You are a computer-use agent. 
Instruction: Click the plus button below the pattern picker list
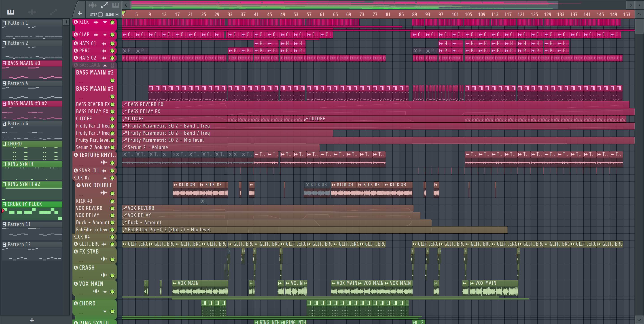point(32,320)
